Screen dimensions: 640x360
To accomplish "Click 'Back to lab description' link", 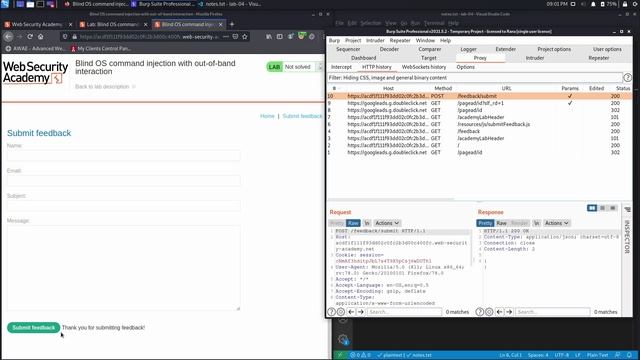I will (x=102, y=87).
